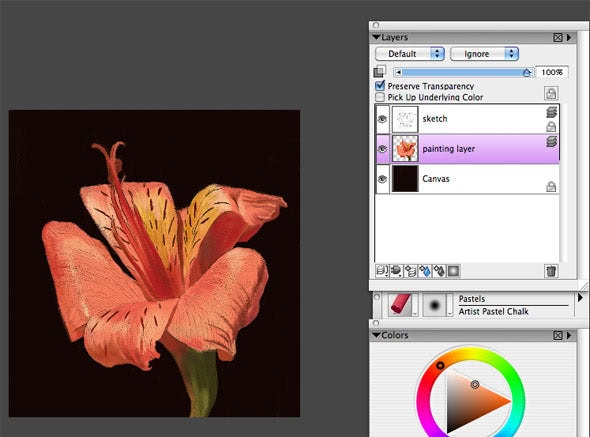This screenshot has height=437, width=590.
Task: Create a new Watercolor layer
Action: click(425, 271)
